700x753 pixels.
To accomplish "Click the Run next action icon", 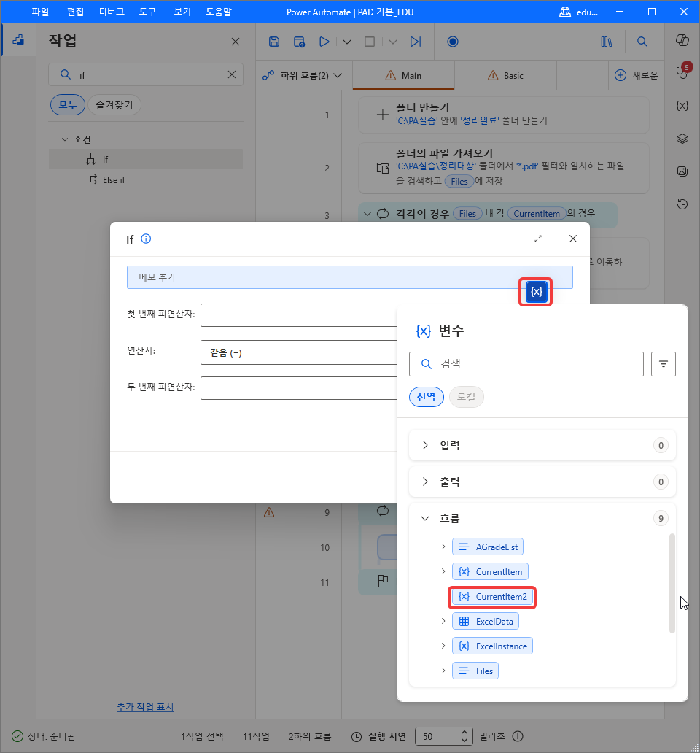I will click(416, 42).
